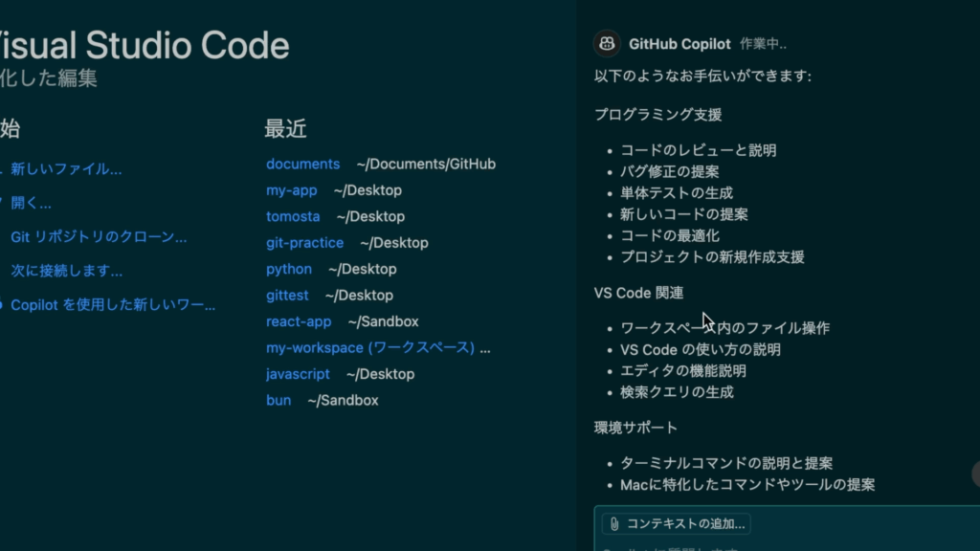Click the 次に接続します... link
Screen dimensions: 980x551
[66, 271]
